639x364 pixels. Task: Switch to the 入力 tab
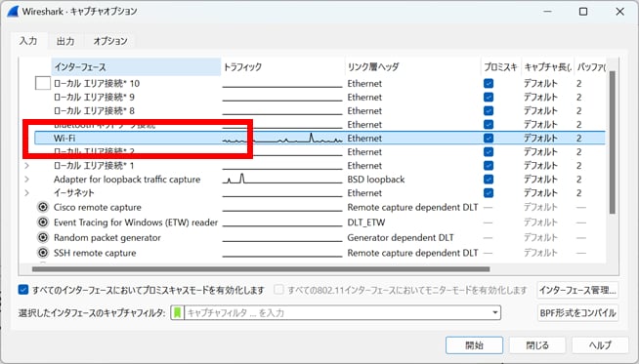click(28, 41)
